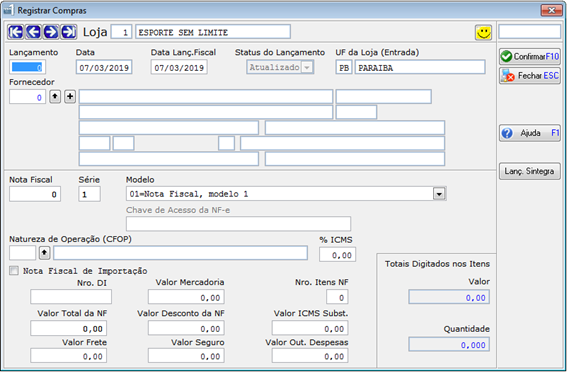
Task: Click the Registrar Compras window title icon
Action: pos(8,10)
